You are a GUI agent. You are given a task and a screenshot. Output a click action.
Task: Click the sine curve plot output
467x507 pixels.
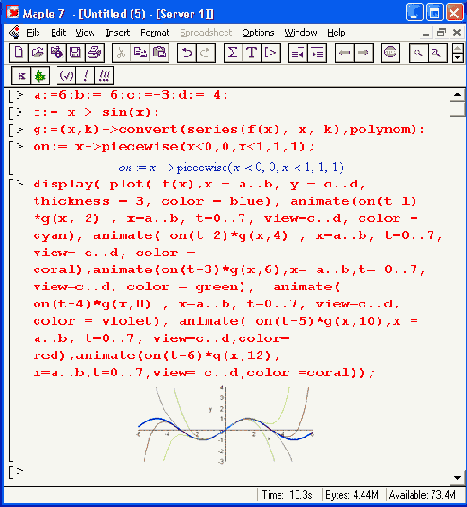click(x=226, y=424)
